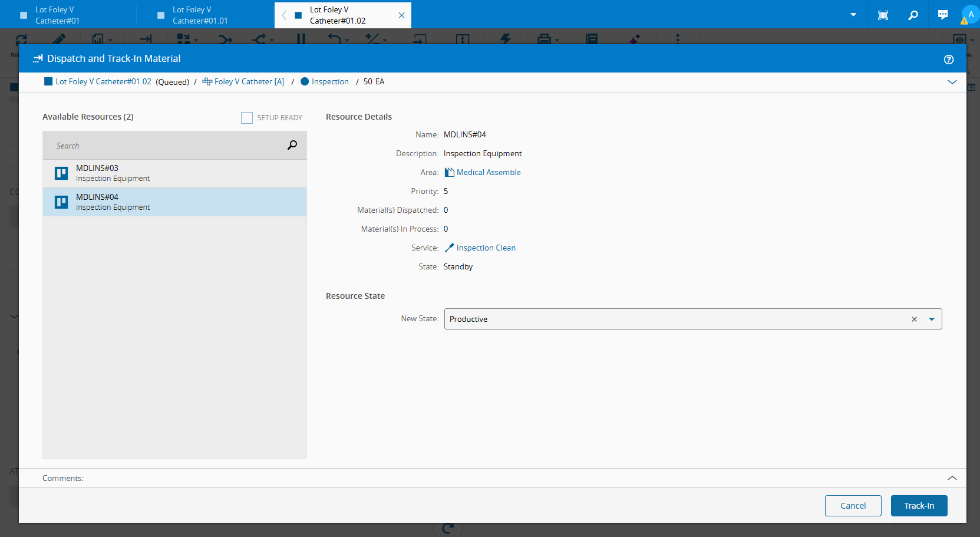Collapse the Comments section
The width and height of the screenshot is (980, 537).
pos(952,478)
